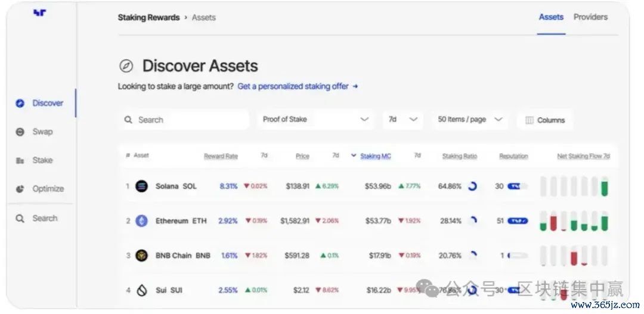This screenshot has height=314, width=644.
Task: Open the Proof of Stake dropdown
Action: click(315, 119)
